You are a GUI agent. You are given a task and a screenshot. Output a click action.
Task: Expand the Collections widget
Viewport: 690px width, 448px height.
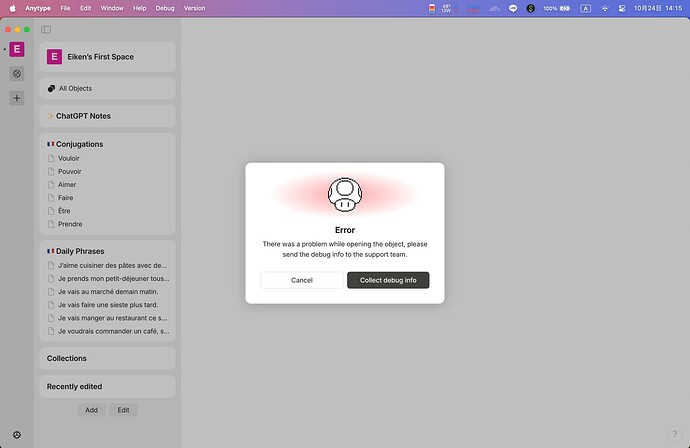[107, 358]
